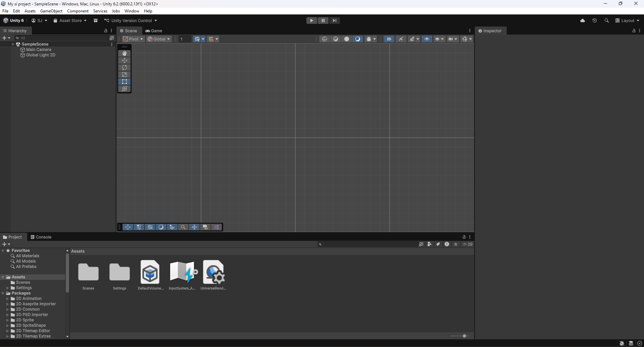
Task: Switch to the Console tab
Action: click(x=41, y=237)
